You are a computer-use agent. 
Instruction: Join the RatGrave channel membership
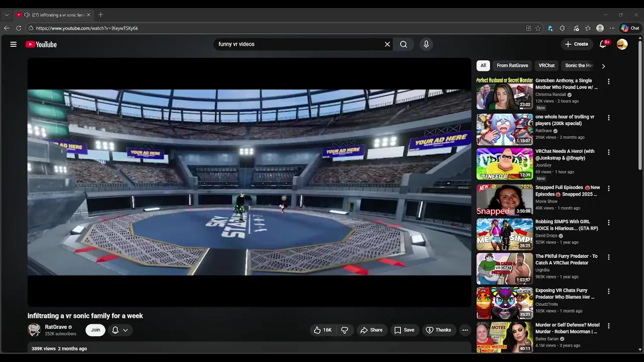pyautogui.click(x=95, y=330)
